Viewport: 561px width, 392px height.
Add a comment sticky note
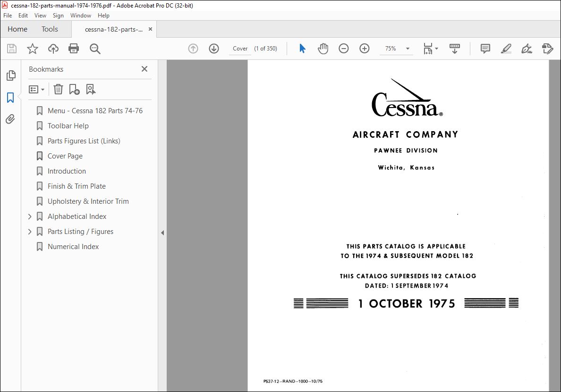coord(485,49)
